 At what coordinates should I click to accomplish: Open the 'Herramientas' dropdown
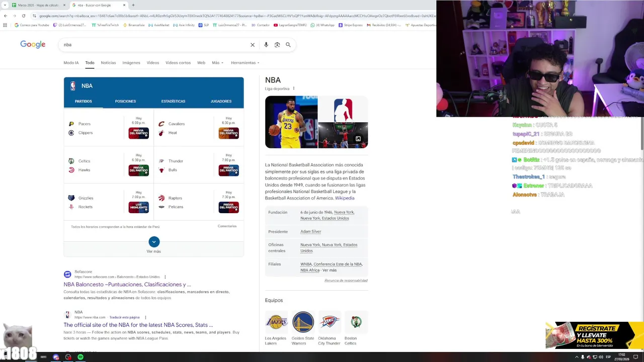click(x=245, y=63)
